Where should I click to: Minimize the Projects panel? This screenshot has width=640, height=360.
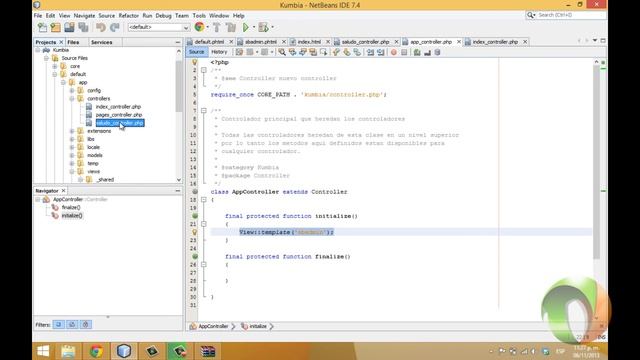178,42
